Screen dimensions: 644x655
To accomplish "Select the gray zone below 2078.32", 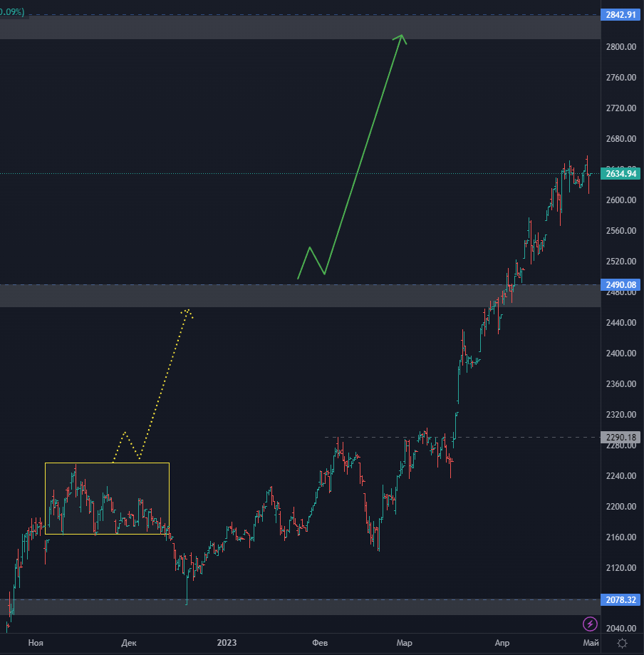I will [301, 607].
